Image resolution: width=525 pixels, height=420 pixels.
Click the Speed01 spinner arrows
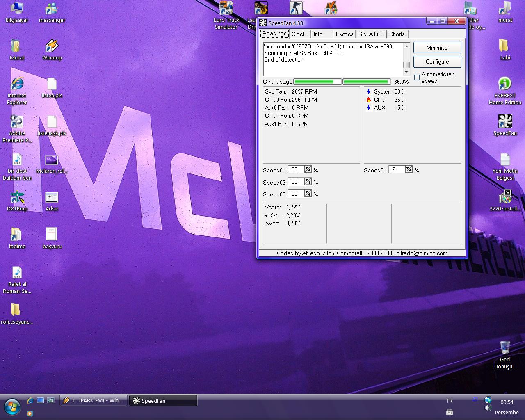click(308, 169)
